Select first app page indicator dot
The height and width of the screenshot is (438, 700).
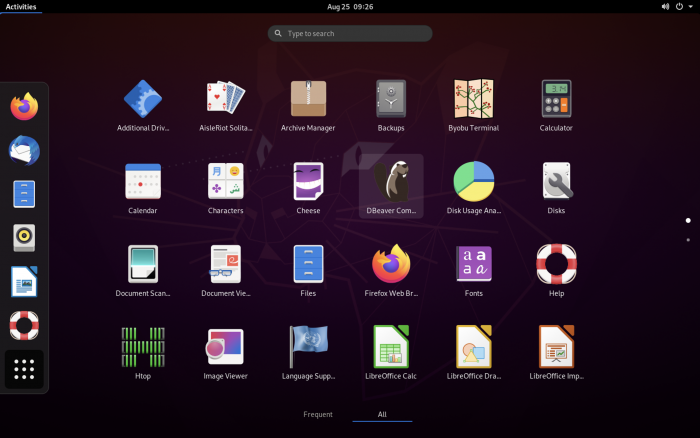click(x=688, y=220)
